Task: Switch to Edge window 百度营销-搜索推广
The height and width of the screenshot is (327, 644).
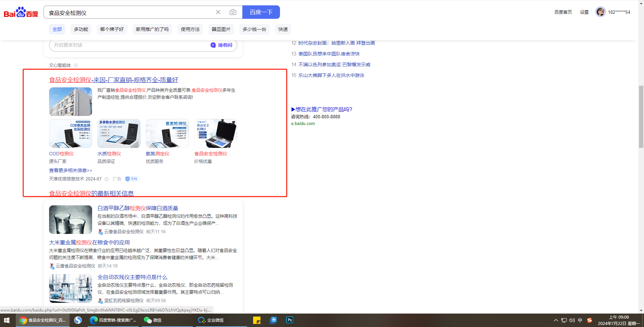Action: [x=113, y=320]
